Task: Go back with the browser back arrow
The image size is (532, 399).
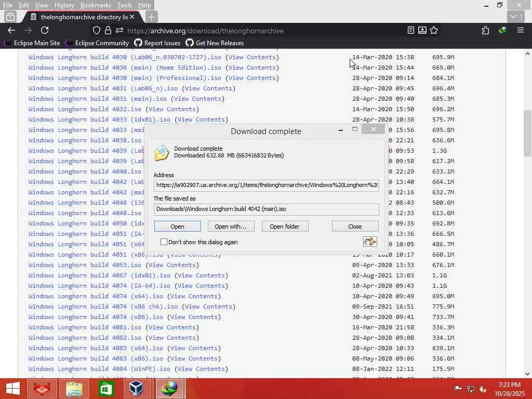Action: tap(11, 31)
